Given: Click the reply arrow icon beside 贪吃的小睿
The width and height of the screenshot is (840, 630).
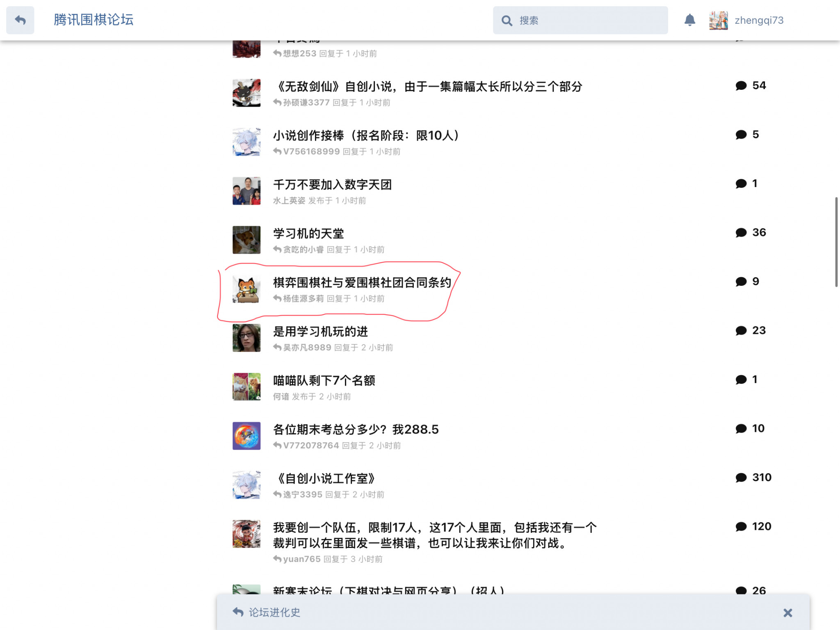Looking at the screenshot, I should coord(277,249).
